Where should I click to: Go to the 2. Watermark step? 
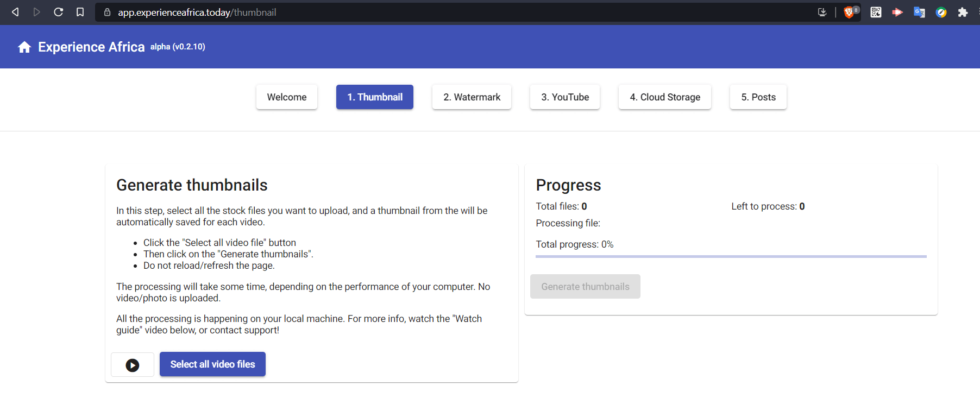[472, 97]
